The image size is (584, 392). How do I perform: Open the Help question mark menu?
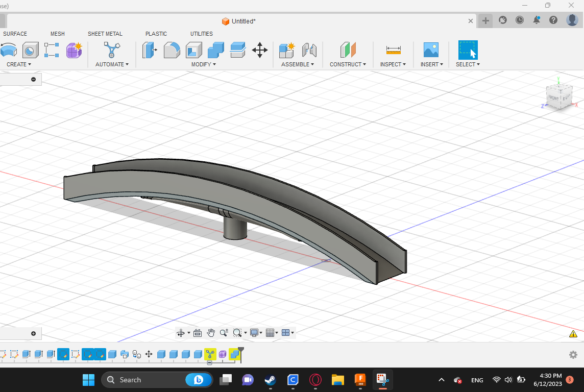(x=553, y=20)
